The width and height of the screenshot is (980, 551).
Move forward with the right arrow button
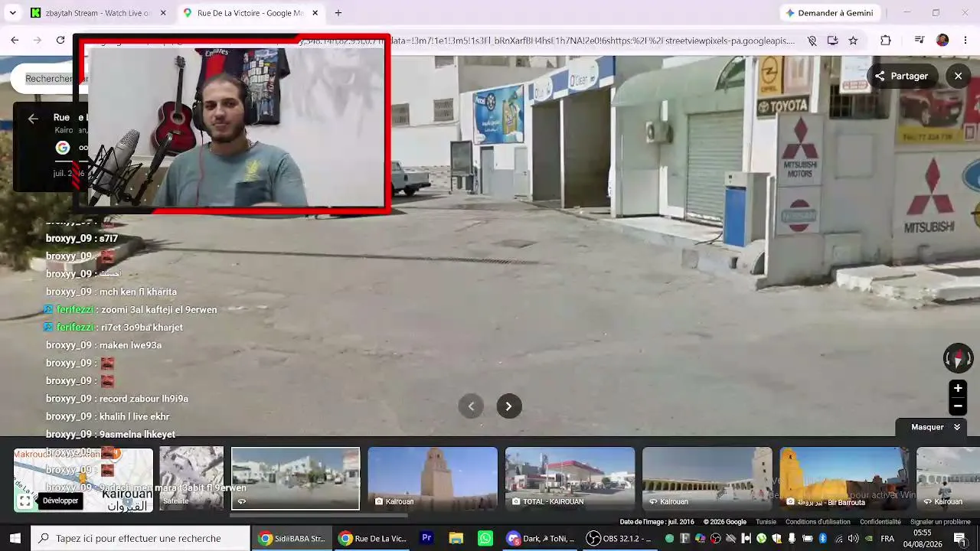click(508, 406)
